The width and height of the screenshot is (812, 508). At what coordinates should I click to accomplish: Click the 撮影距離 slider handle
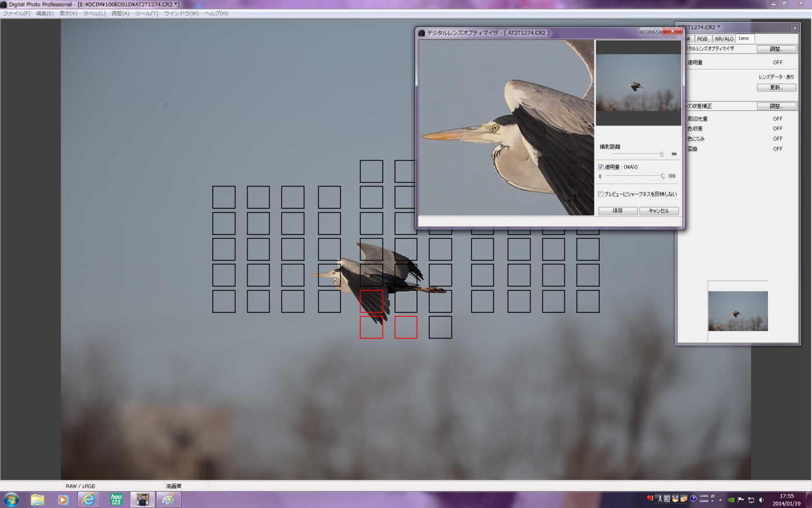coord(662,154)
